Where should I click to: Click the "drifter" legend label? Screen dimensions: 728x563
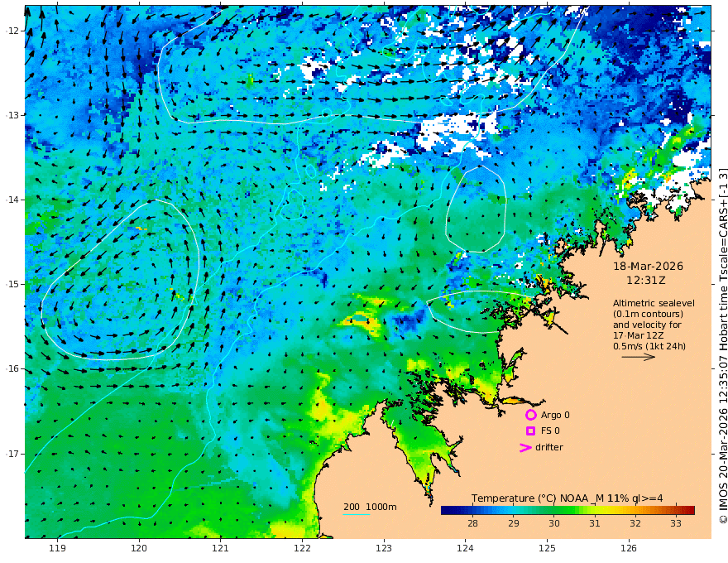tap(549, 447)
